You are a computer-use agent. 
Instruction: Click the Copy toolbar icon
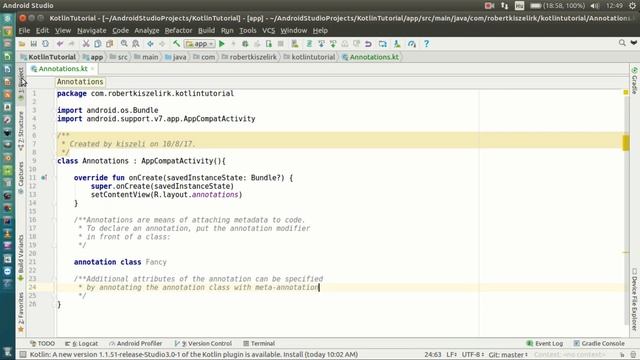[98, 44]
